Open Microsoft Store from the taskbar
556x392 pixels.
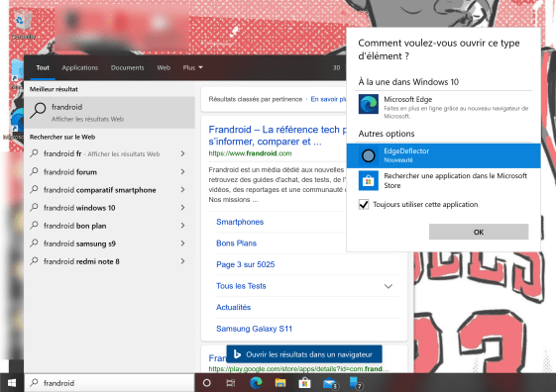[304, 383]
